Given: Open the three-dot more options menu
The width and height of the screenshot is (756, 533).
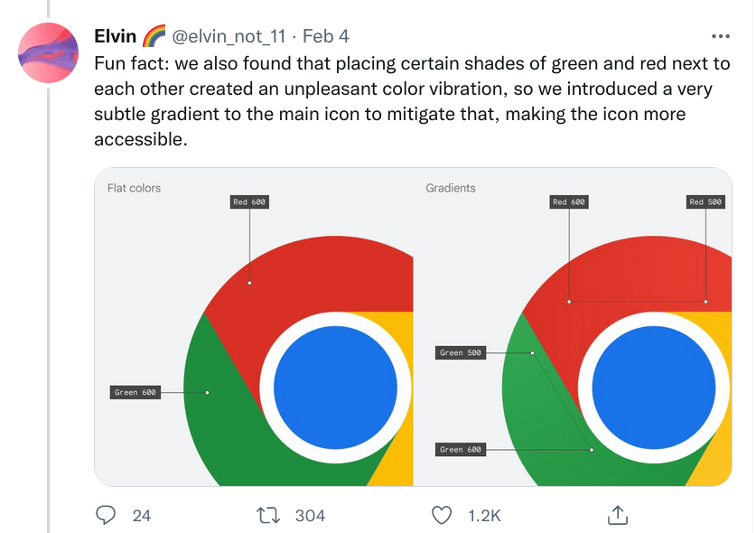Looking at the screenshot, I should 720,37.
